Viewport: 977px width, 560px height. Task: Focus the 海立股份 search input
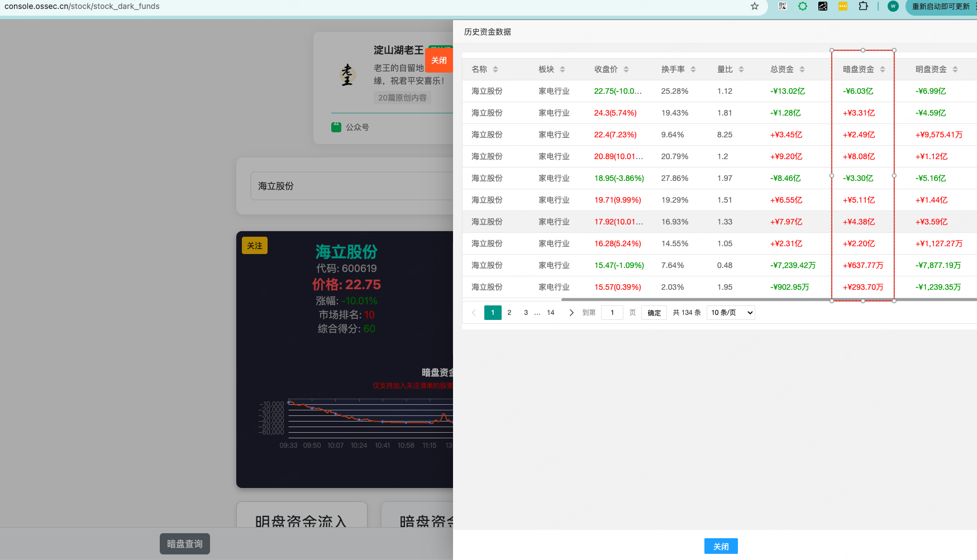point(352,186)
